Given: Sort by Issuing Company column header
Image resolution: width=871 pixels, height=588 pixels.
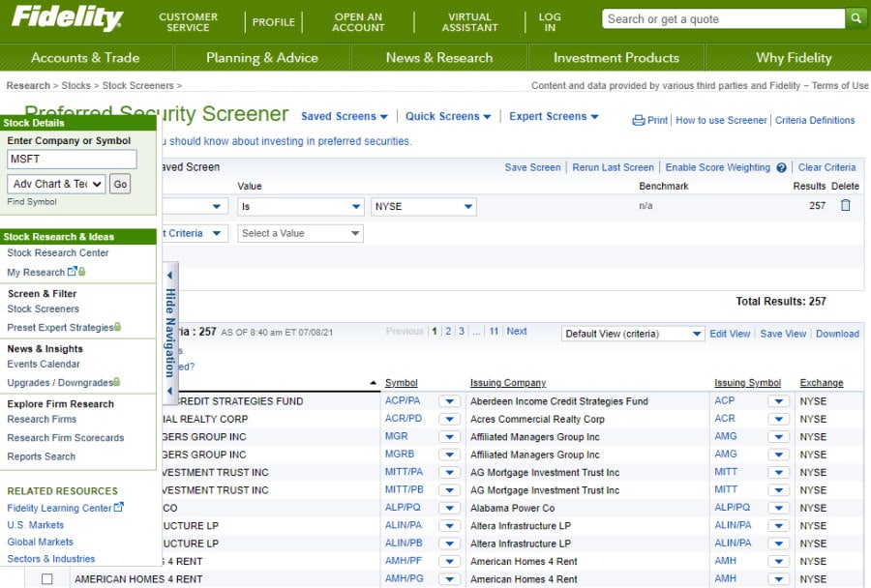Looking at the screenshot, I should tap(508, 383).
